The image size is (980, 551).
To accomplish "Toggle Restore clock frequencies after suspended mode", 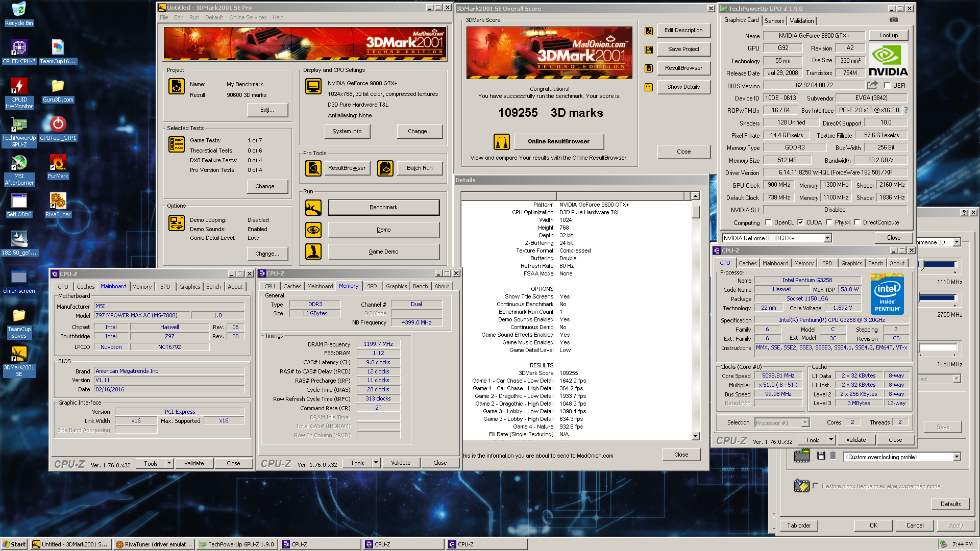I will click(x=816, y=486).
